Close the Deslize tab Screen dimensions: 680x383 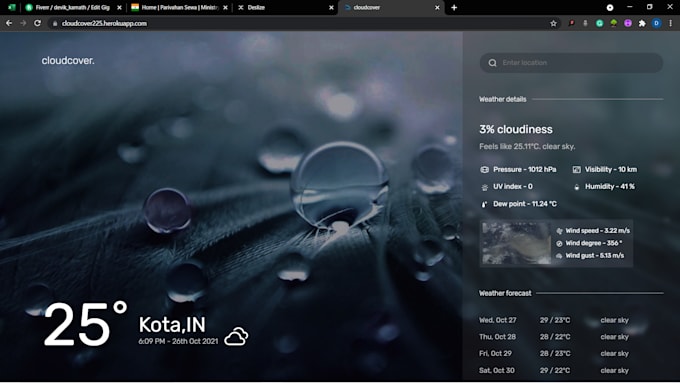(331, 7)
